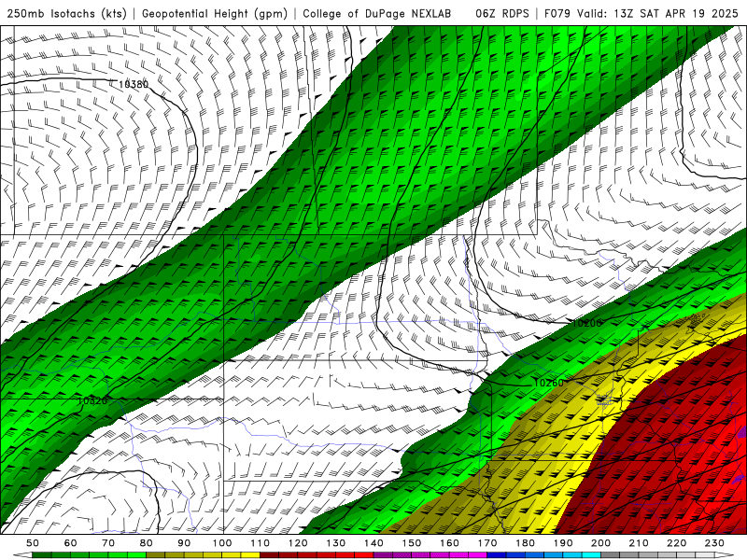
Task: Click the "College of DuPage NEXLAB" label
Action: click(x=377, y=14)
